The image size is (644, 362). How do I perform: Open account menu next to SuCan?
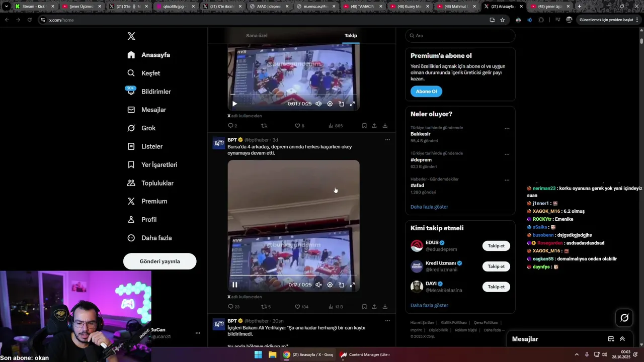198,333
